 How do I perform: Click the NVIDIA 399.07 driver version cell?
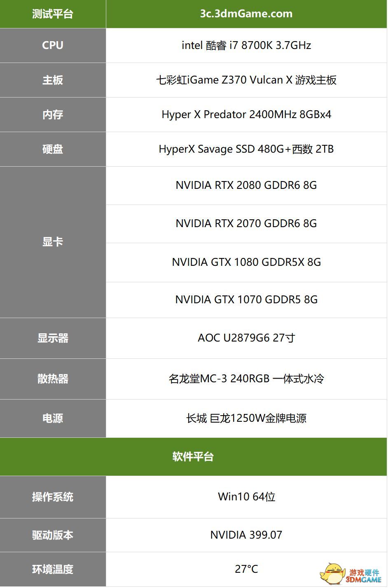click(x=246, y=535)
